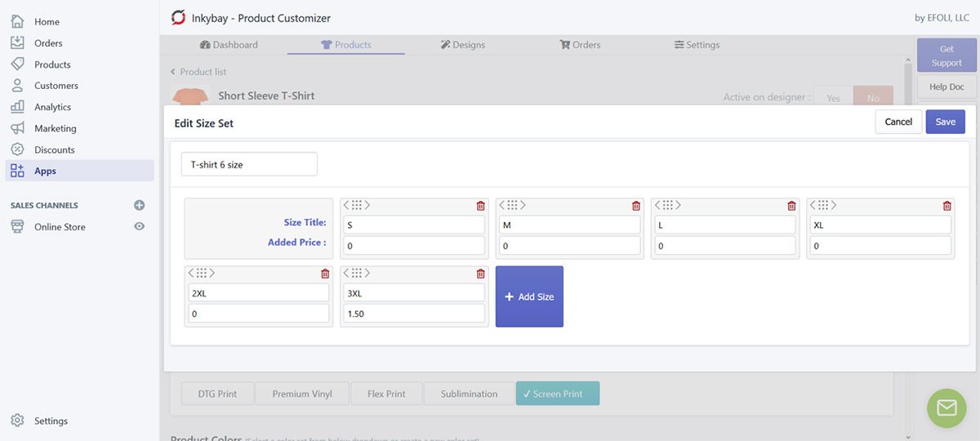Select the DTG Print method

[x=217, y=394]
